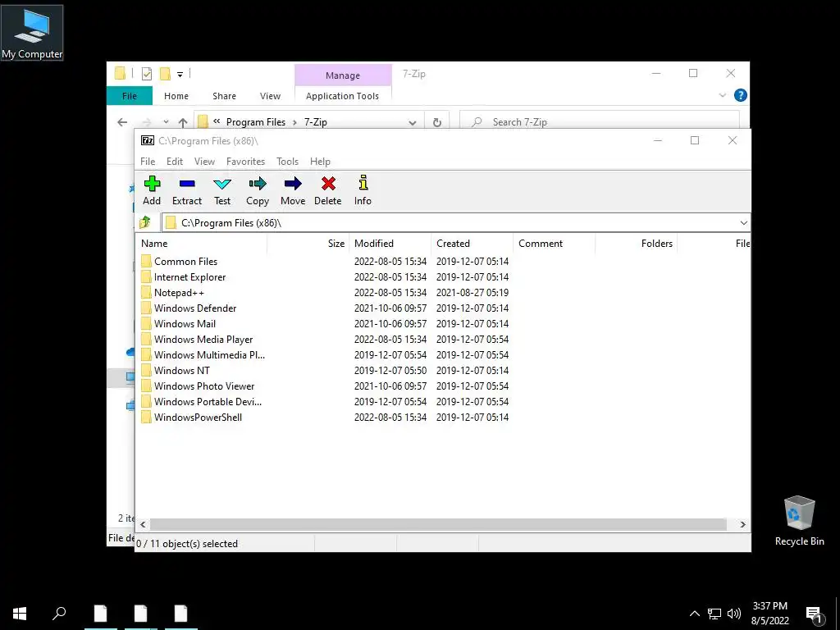Expand the 7-Zip path dropdown
Viewport: 840px width, 630px height.
point(743,223)
